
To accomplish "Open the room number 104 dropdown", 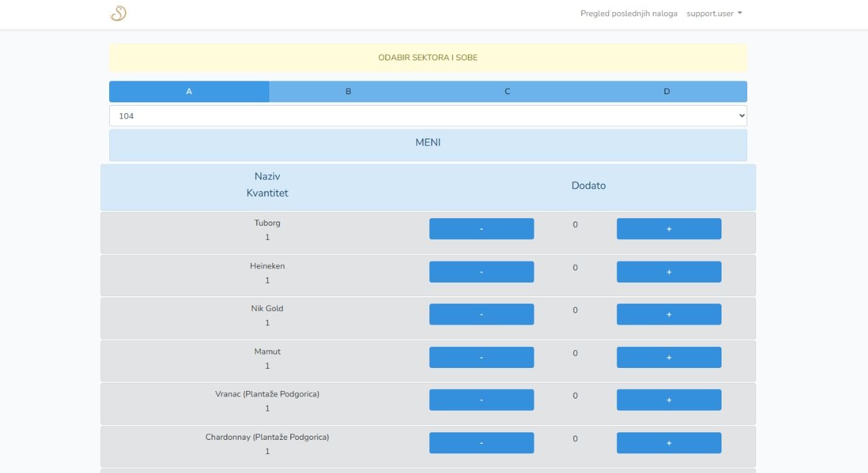I will [x=428, y=116].
